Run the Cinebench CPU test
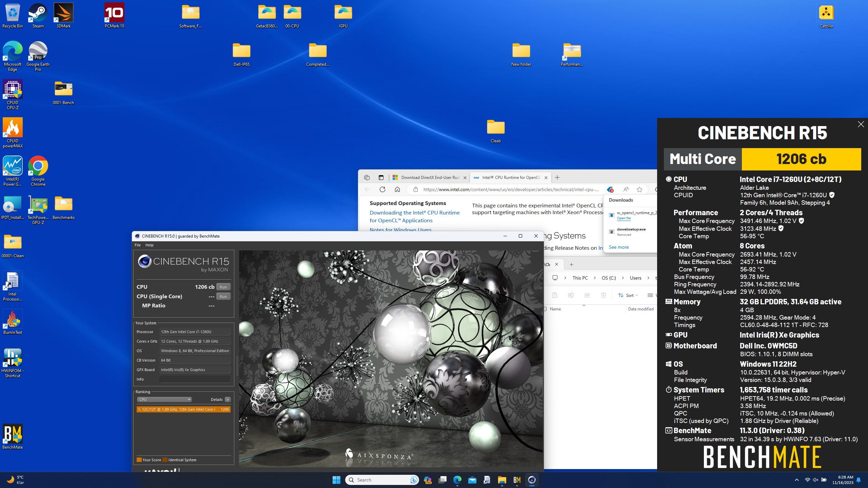The width and height of the screenshot is (868, 488). click(x=223, y=287)
